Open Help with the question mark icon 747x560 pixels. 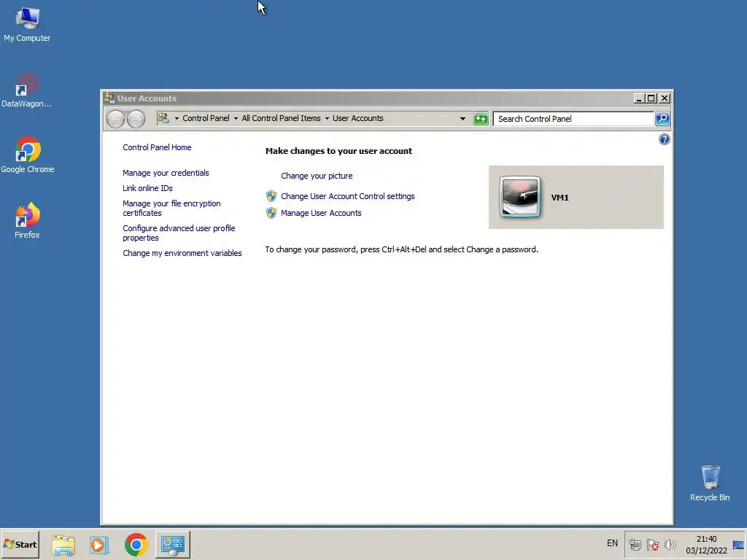click(x=664, y=139)
